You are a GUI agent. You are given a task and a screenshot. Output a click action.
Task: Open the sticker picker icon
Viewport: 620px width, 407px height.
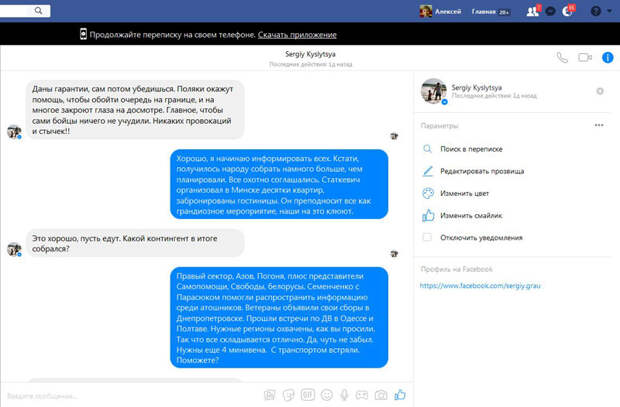tap(289, 395)
